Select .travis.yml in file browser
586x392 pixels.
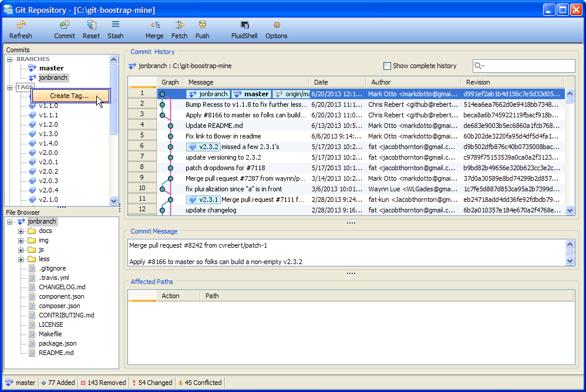tap(54, 278)
